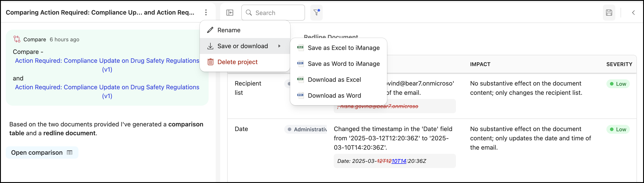Click the struck-through email redline snippet
This screenshot has height=183, width=644.
click(377, 106)
